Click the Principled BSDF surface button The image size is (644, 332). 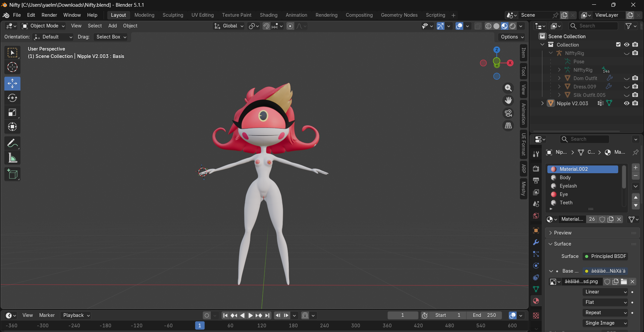(x=605, y=256)
